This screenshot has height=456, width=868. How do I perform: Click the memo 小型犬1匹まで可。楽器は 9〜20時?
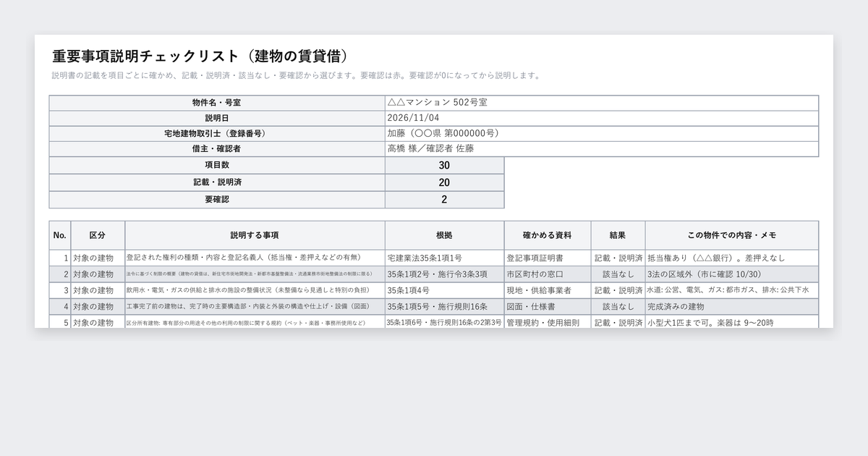732,322
